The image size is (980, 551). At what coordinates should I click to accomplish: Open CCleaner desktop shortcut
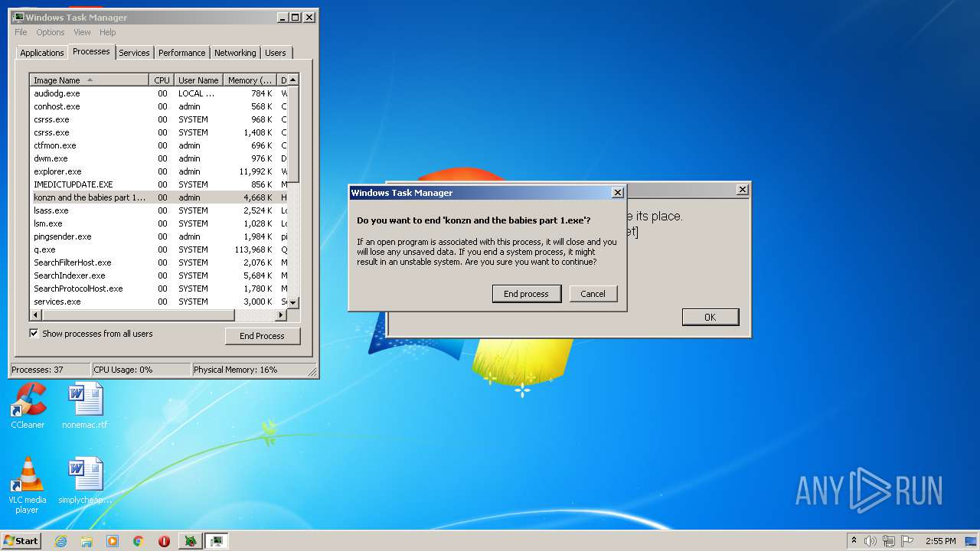coord(28,406)
